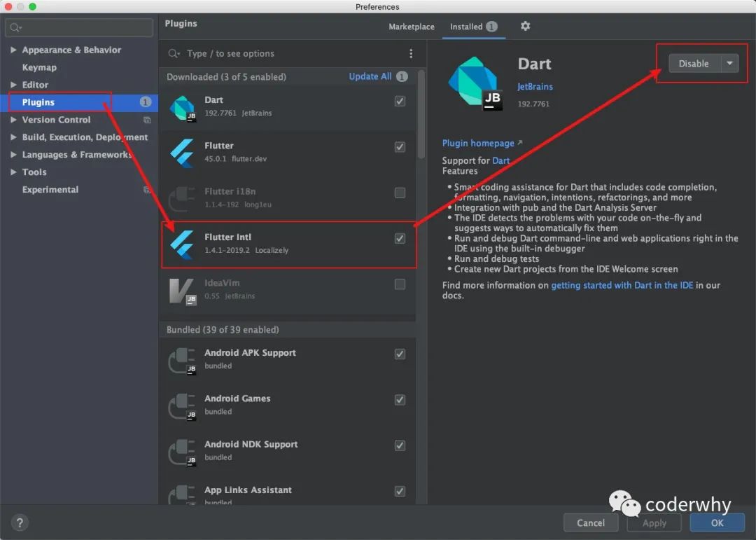
Task: Click the Apply button
Action: pos(654,522)
